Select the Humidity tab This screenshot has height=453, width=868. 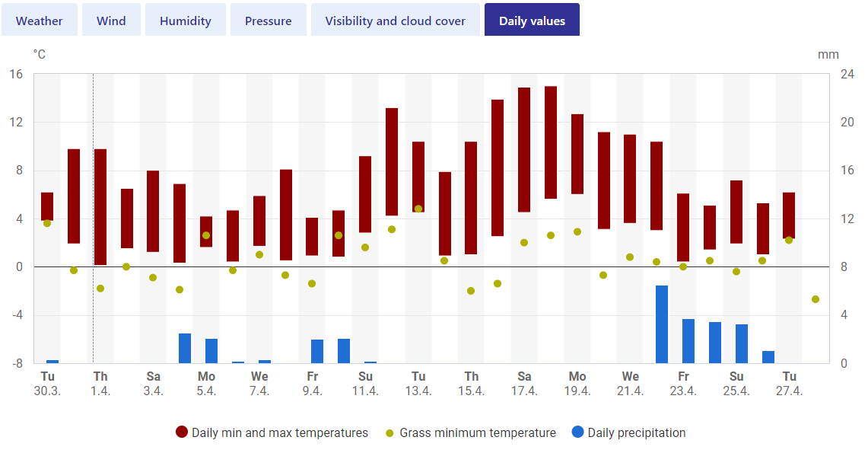186,21
